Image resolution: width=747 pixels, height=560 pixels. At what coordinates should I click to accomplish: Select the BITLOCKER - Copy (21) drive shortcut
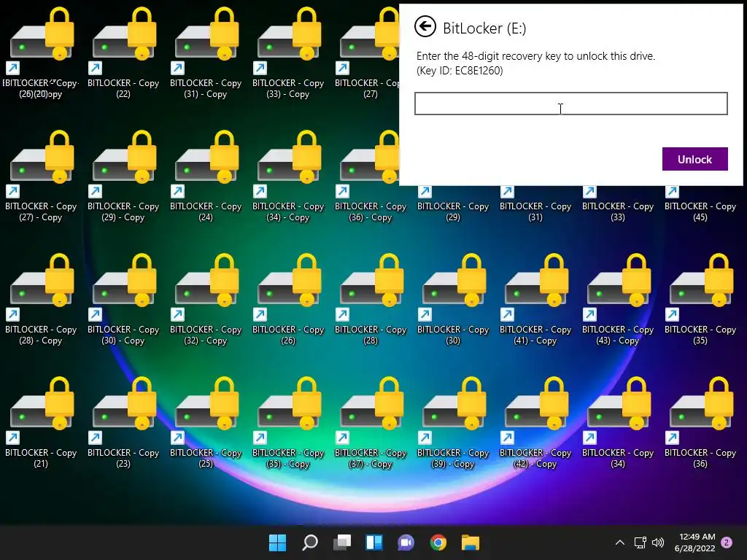point(41,422)
